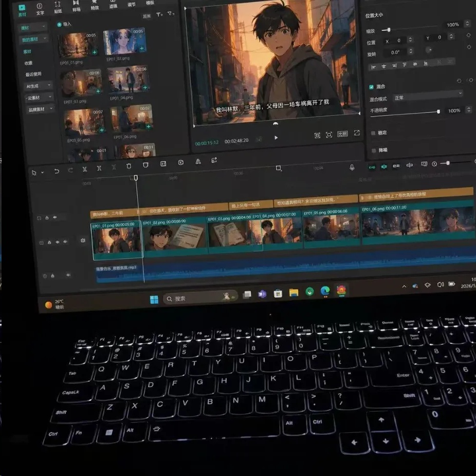Add EP01_04.png to the timeline with plus
Screen dimensions: 476x476
point(145,88)
